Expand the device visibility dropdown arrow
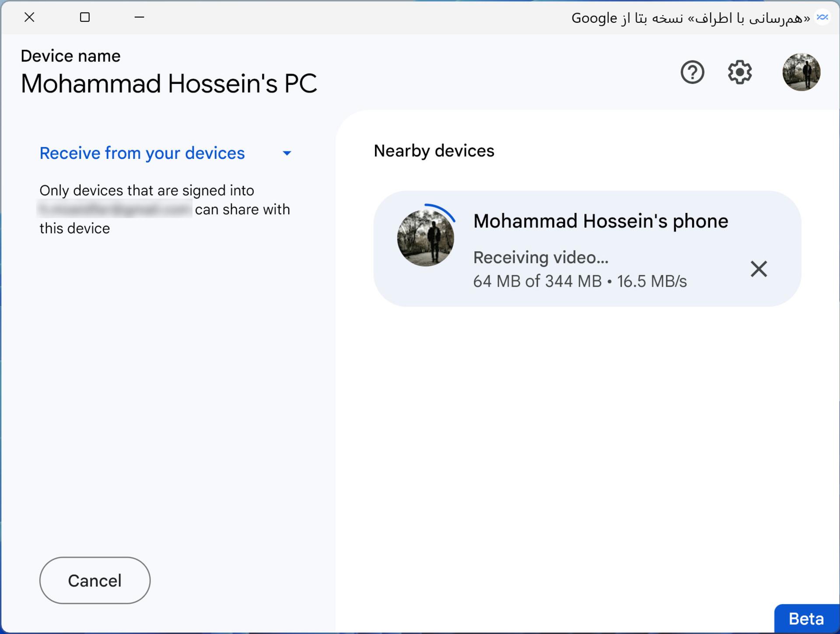 [x=287, y=153]
